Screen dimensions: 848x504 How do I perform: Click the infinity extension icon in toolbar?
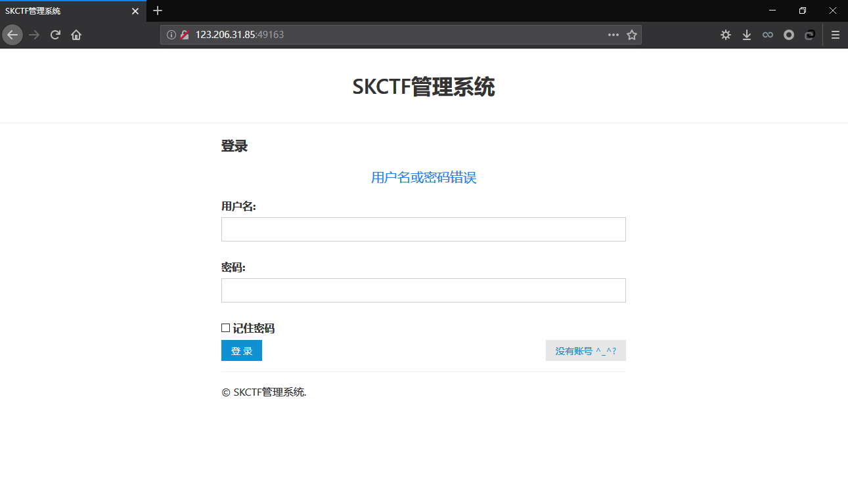(767, 34)
